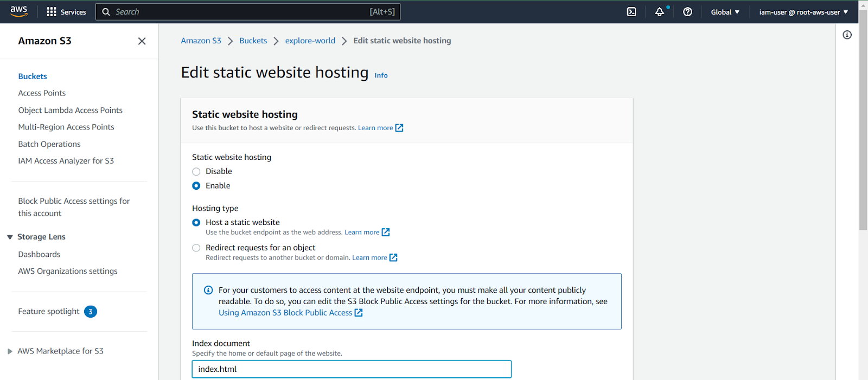Click Learn more under Host a static website
The width and height of the screenshot is (868, 380).
coord(362,232)
